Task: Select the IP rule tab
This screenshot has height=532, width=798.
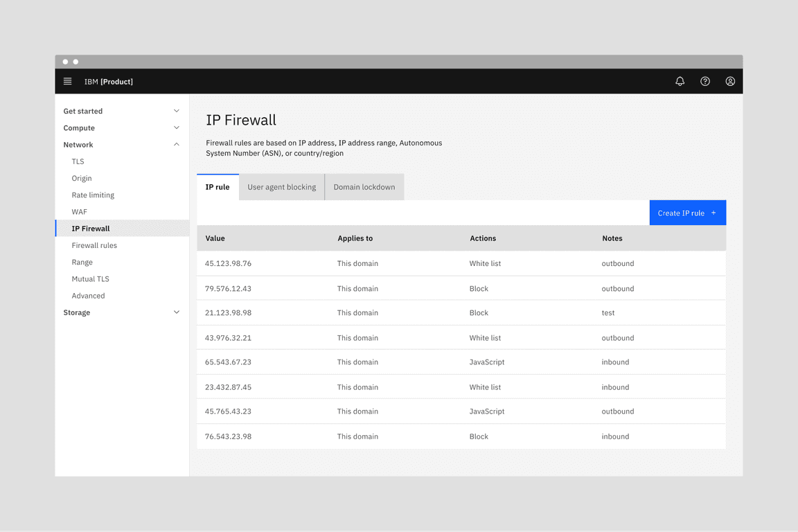Action: (x=218, y=187)
